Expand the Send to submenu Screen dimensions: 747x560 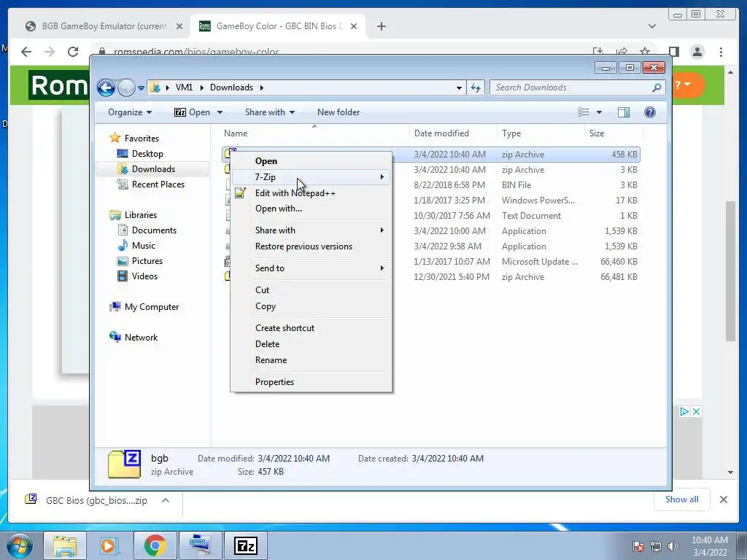pyautogui.click(x=311, y=268)
